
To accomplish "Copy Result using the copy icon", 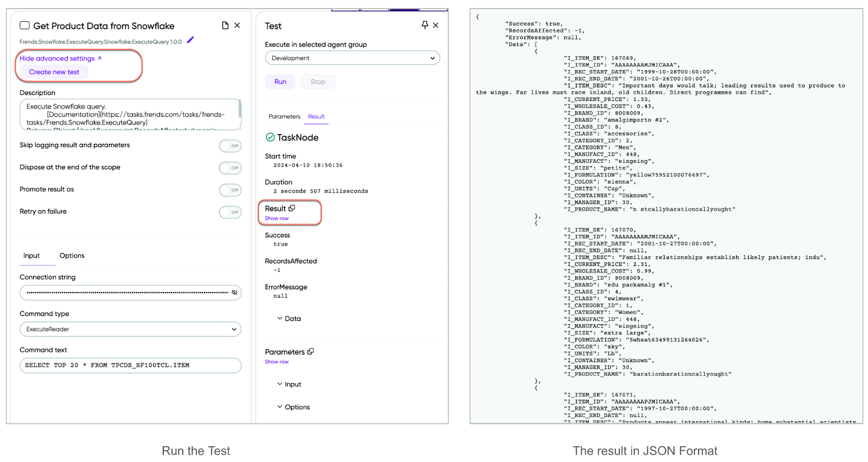I will [292, 208].
